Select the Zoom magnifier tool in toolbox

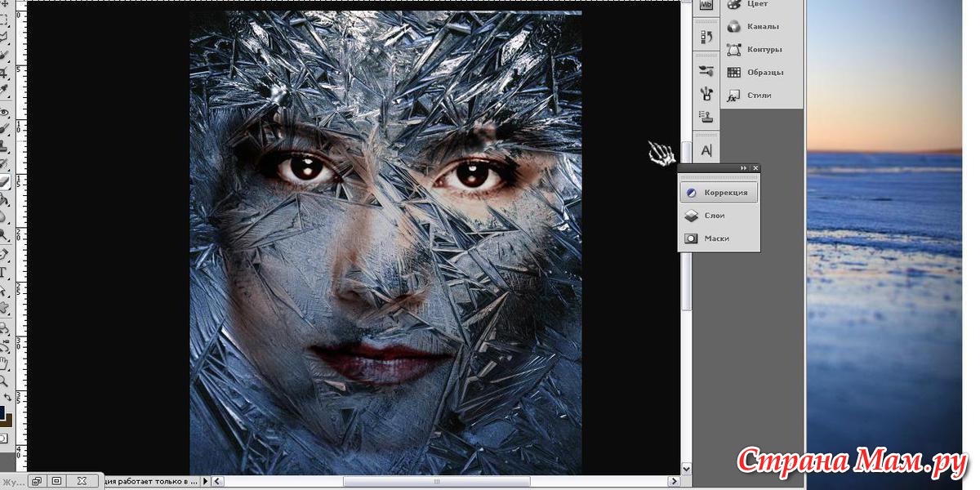(4, 381)
